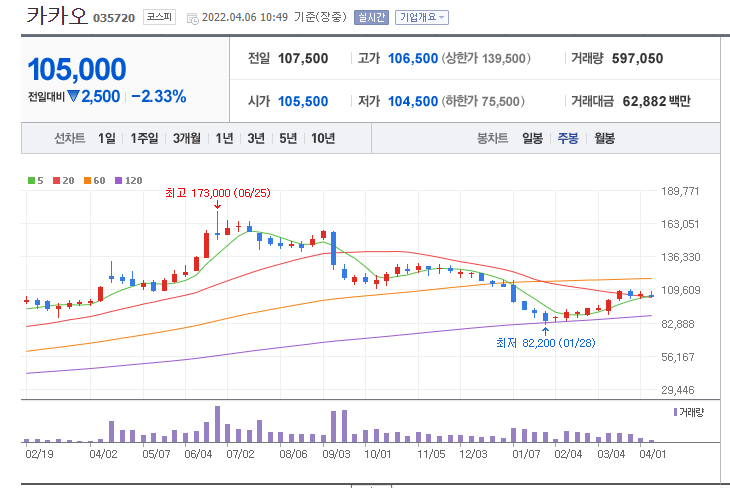730x488 pixels.
Task: Show the 1년 line chart
Action: coord(224,138)
